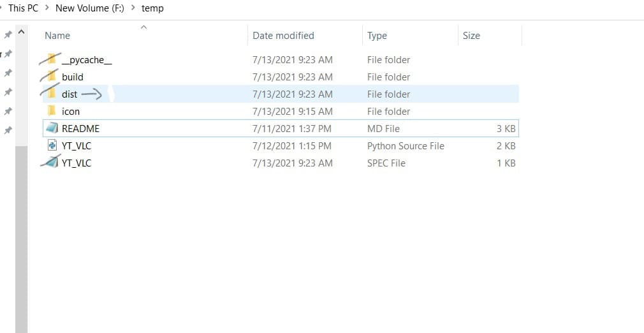Click the __pycache__ folder icon

pos(52,59)
